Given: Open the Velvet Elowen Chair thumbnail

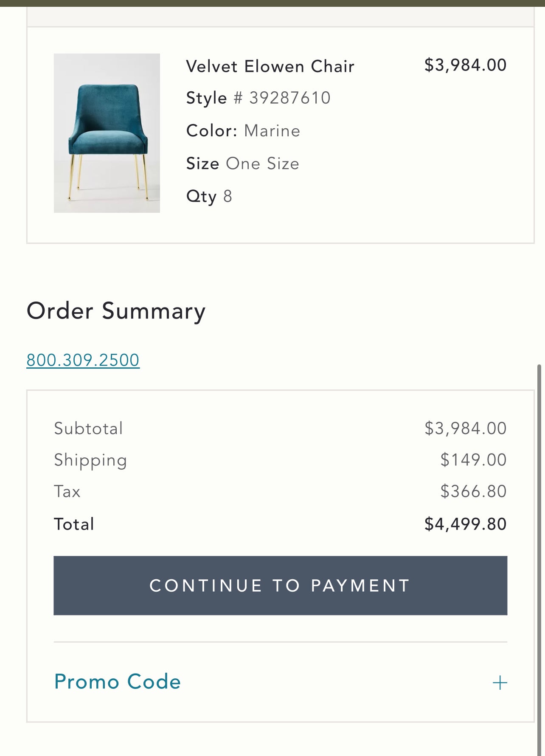Looking at the screenshot, I should point(107,133).
